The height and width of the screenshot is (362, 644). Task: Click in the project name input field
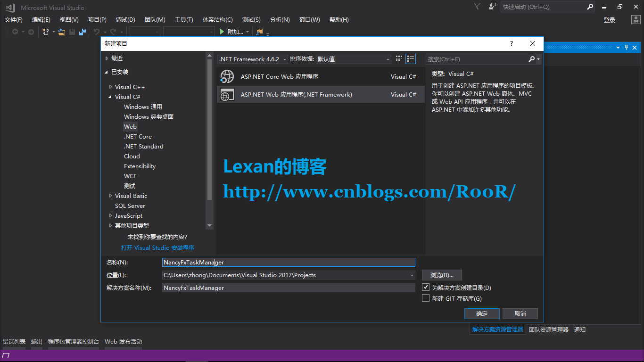pyautogui.click(x=289, y=263)
